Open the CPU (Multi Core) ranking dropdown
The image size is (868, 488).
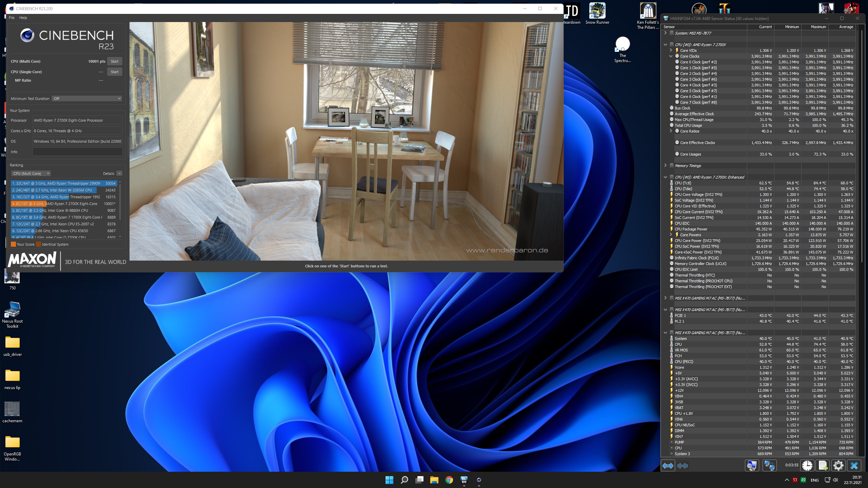[x=31, y=174]
